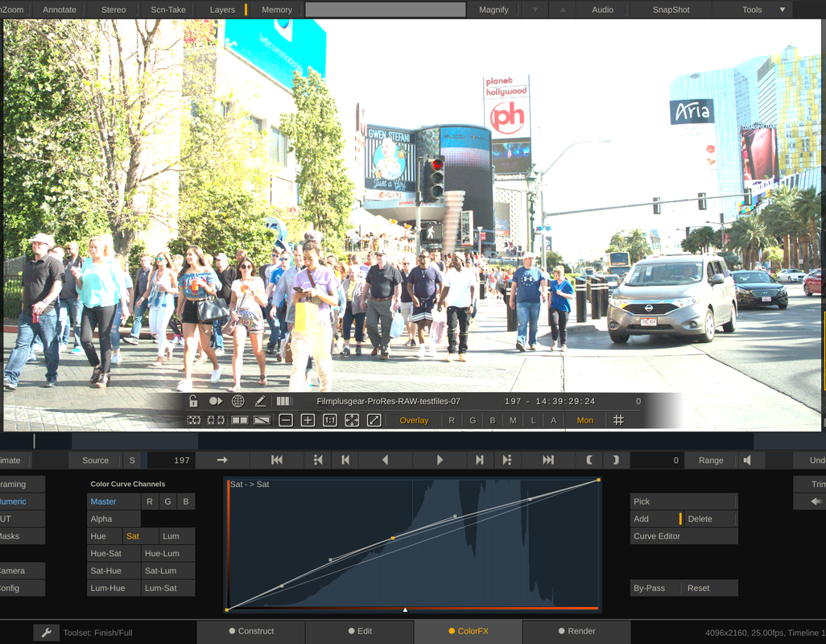Click the split-screen dual view icon
This screenshot has height=644, width=826.
coord(240,420)
